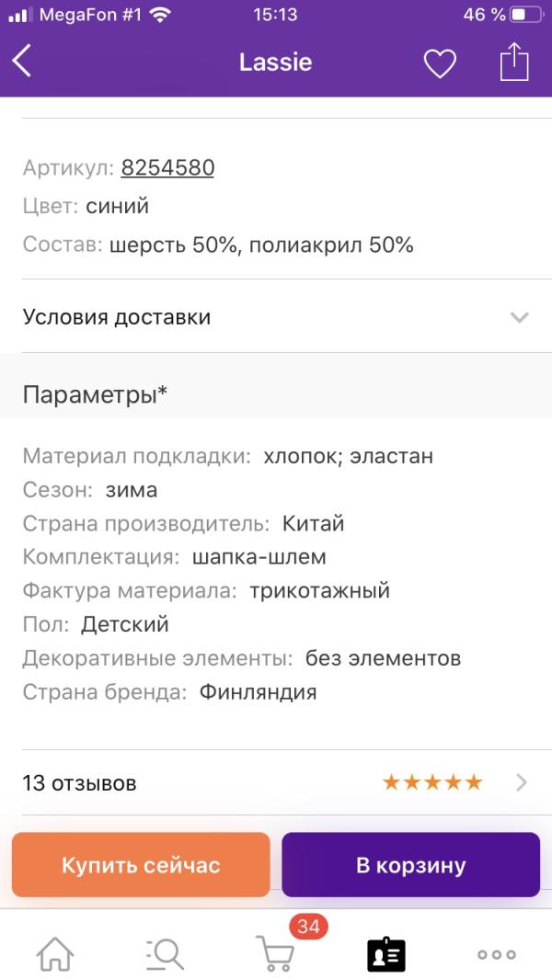This screenshot has height=980, width=552.
Task: Open the profile card icon
Action: [x=386, y=954]
